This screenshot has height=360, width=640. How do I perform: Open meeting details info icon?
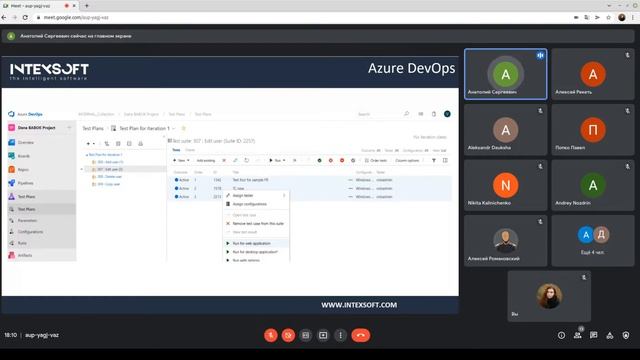(562, 335)
